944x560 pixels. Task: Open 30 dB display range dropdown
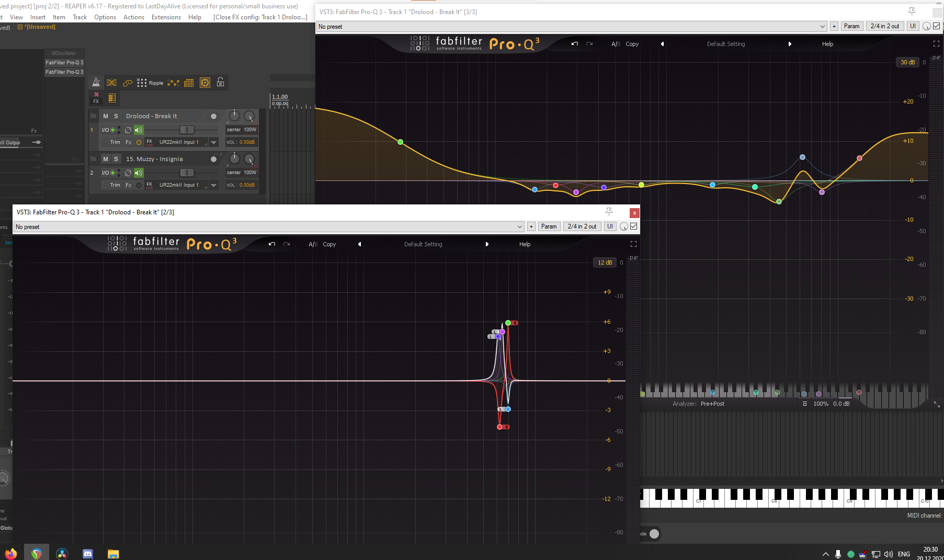pos(908,62)
